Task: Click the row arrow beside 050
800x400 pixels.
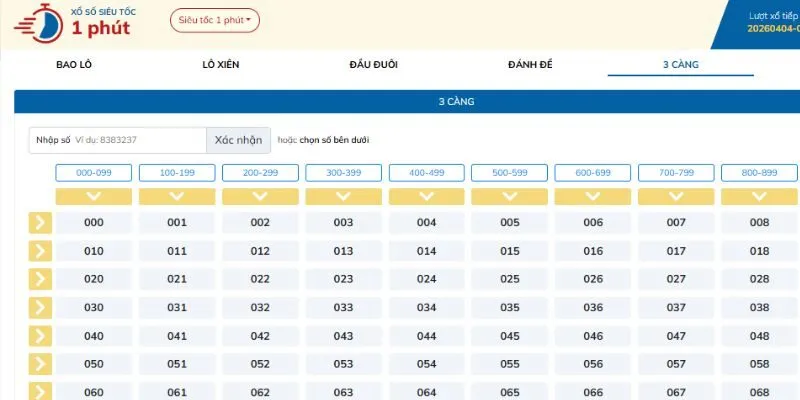Action: pos(40,364)
